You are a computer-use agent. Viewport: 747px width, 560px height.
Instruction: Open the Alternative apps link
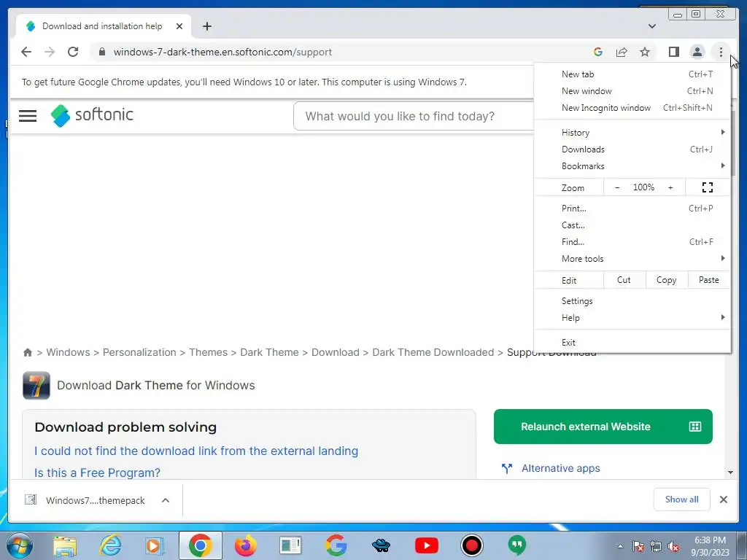(561, 469)
